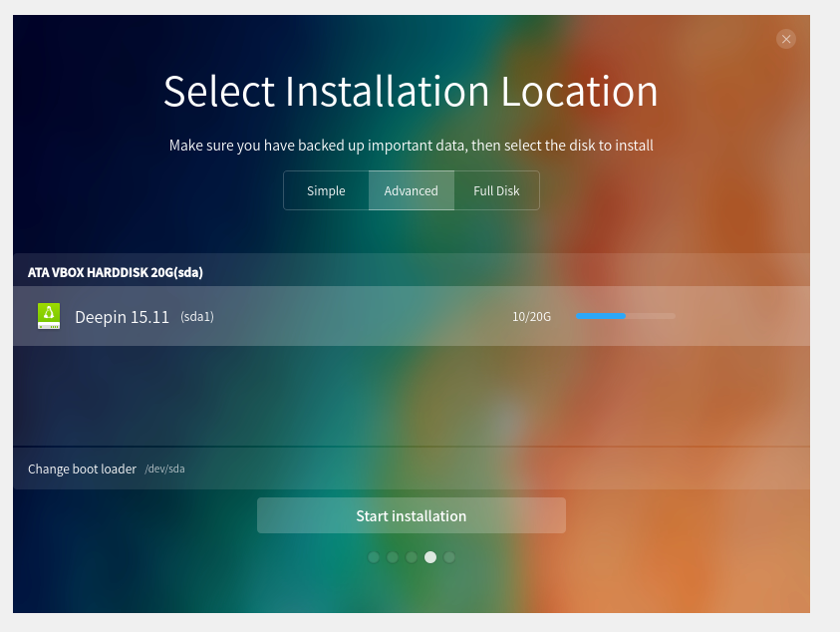This screenshot has width=840, height=632.
Task: Click the second progress step dot
Action: (393, 557)
